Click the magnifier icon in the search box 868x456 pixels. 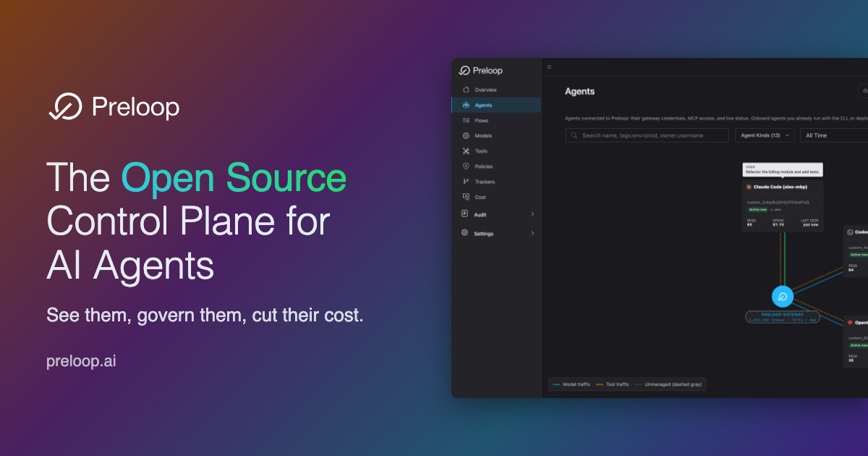pos(574,135)
